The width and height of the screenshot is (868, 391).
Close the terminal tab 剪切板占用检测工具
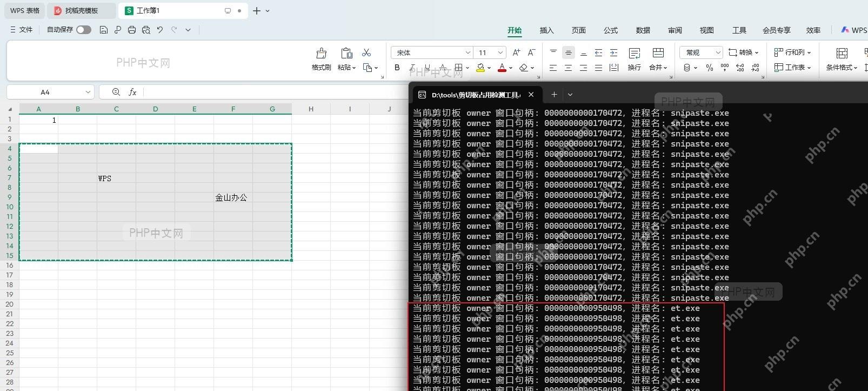(531, 95)
